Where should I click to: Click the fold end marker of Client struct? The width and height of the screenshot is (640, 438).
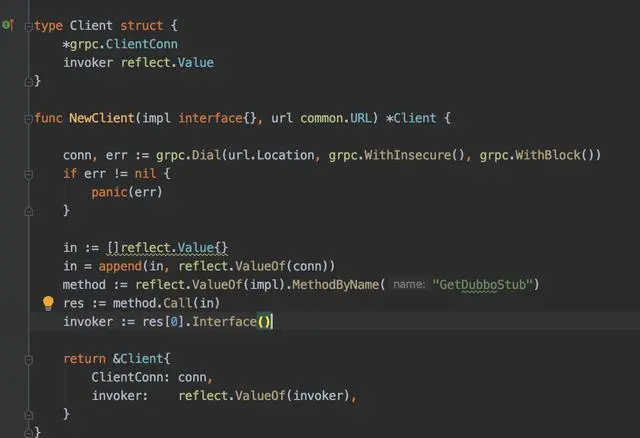pos(29,82)
